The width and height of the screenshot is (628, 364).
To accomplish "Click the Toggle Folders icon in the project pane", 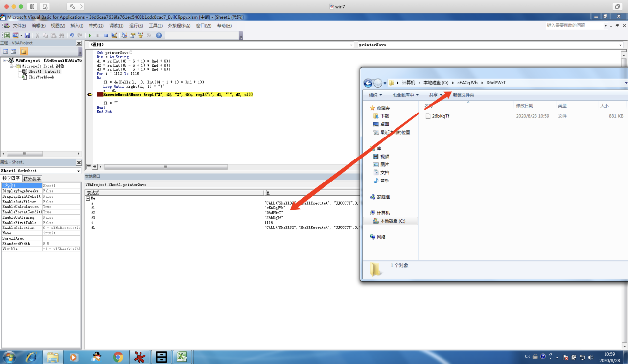I will click(23, 51).
